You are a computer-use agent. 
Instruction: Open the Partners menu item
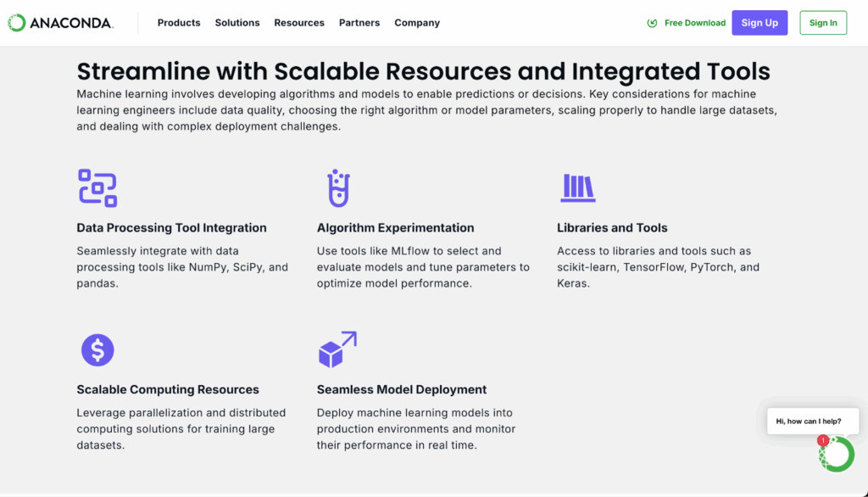pyautogui.click(x=359, y=23)
